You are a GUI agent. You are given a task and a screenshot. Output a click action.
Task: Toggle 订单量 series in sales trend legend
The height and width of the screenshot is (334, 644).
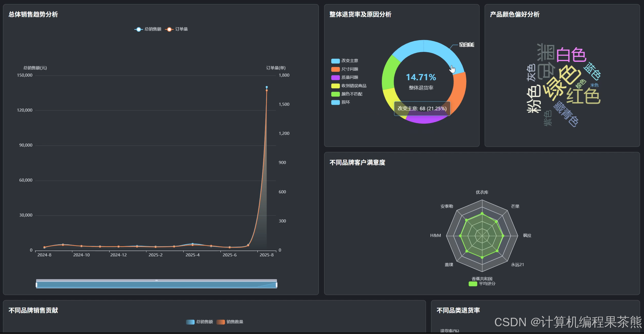177,29
